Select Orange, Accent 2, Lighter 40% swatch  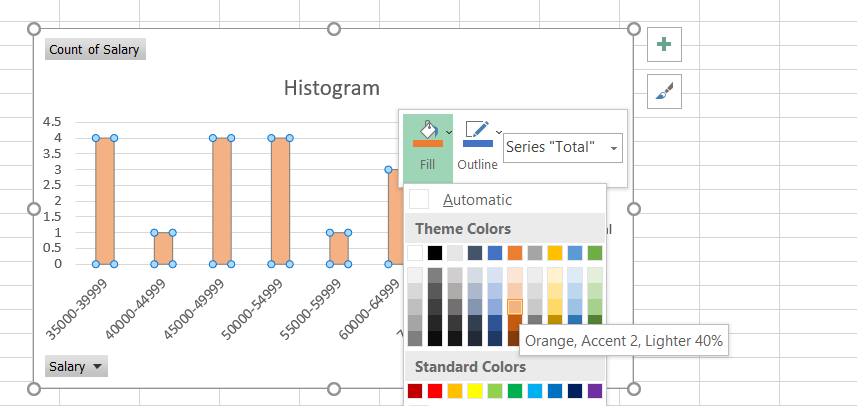(515, 306)
